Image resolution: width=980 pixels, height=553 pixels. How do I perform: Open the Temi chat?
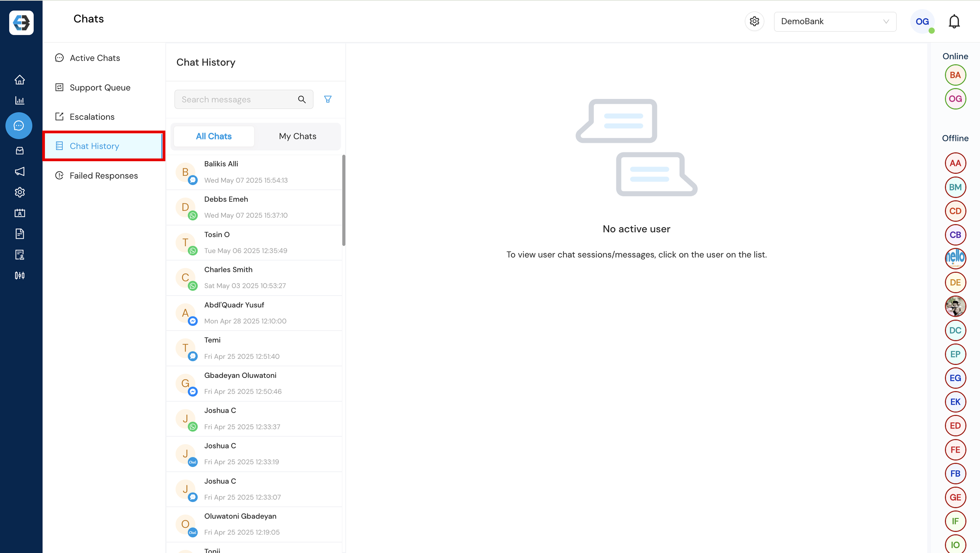tap(254, 348)
